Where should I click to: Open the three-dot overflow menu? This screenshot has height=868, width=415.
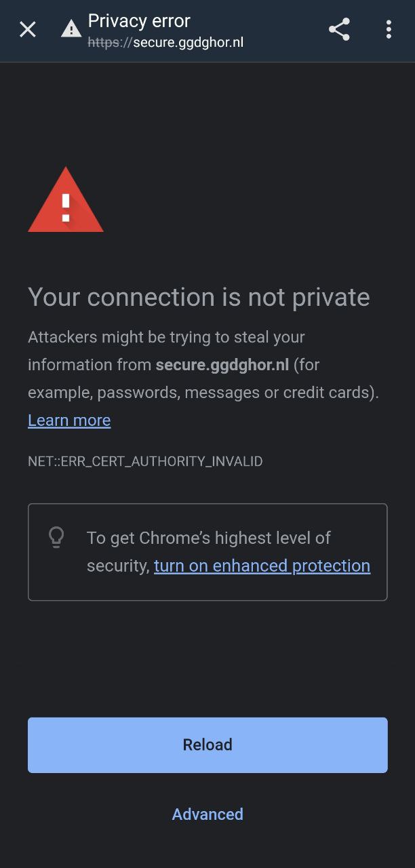pos(389,29)
